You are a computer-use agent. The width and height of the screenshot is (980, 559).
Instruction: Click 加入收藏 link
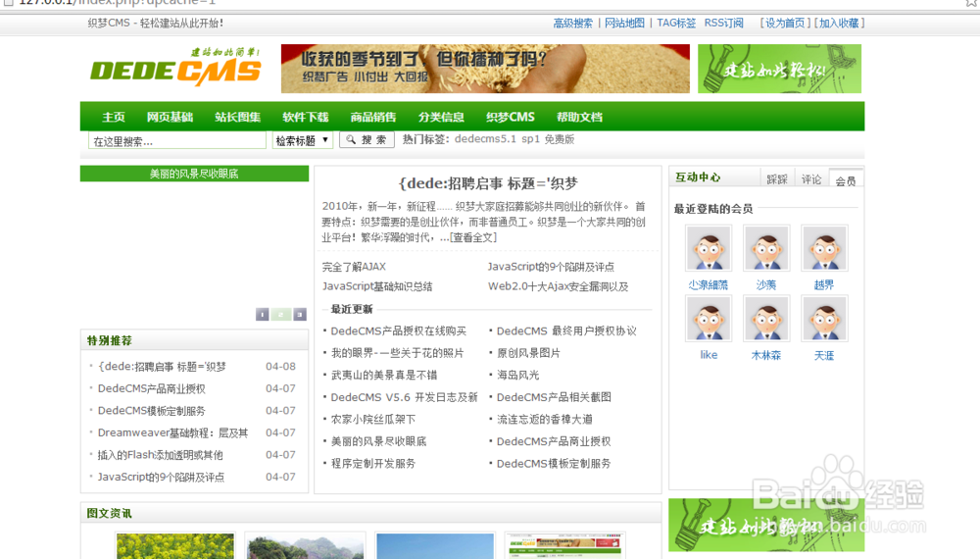point(839,24)
